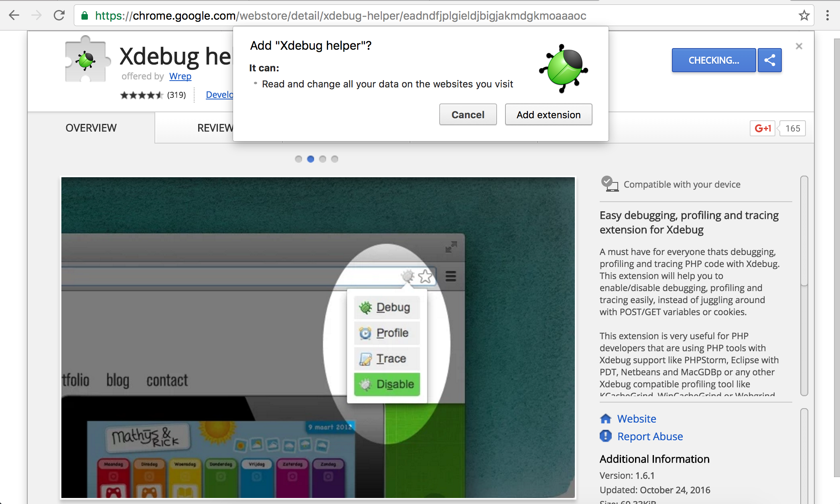Click the extension screenshot preview image
Screen dimensions: 840x504
pyautogui.click(x=318, y=338)
